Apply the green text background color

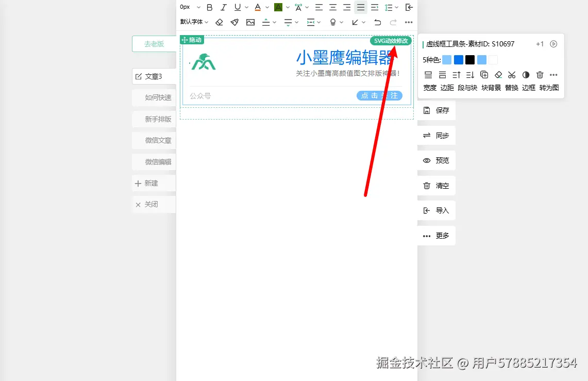tap(278, 7)
